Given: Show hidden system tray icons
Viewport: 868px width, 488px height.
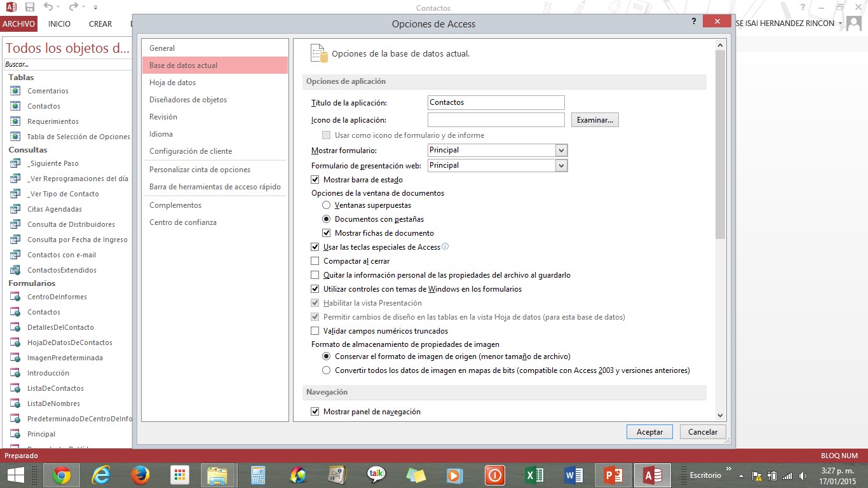Looking at the screenshot, I should point(742,475).
